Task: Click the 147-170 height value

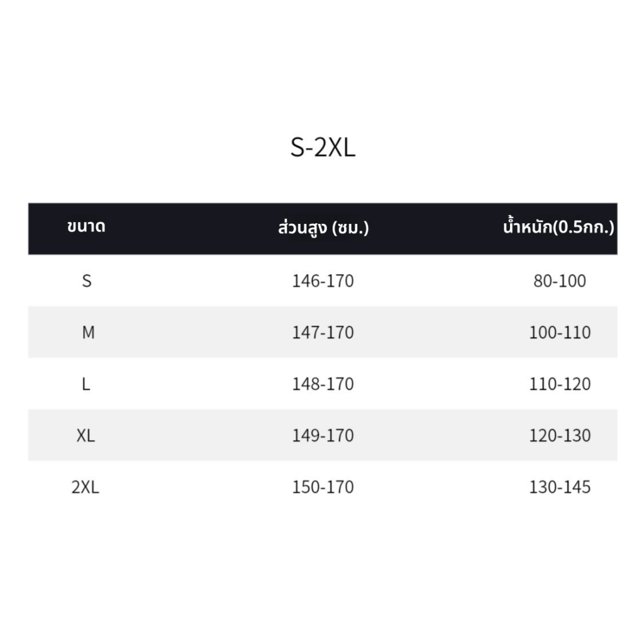Action: click(323, 332)
